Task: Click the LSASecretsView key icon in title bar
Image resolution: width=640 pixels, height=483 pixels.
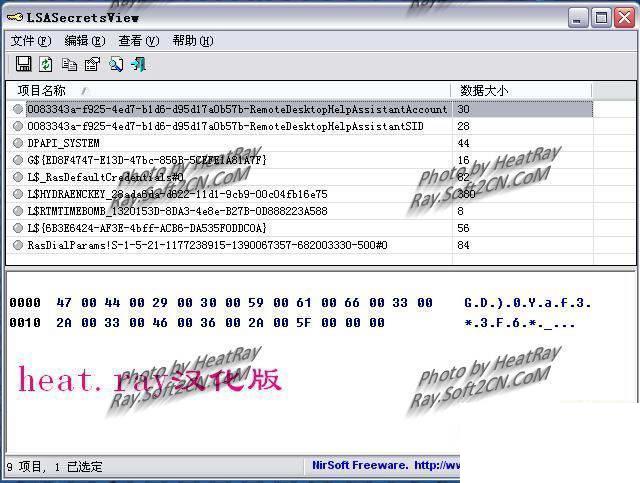Action: [15, 18]
